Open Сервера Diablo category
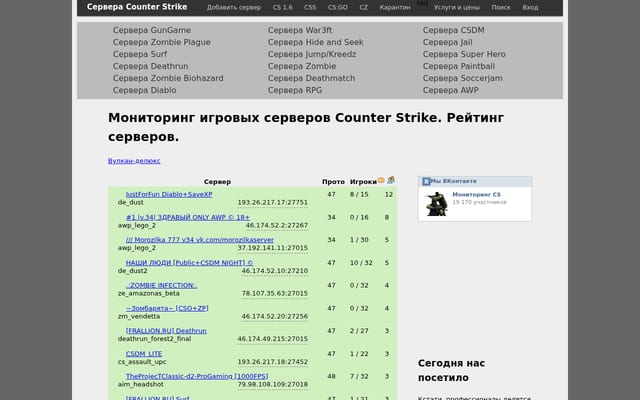 pos(144,90)
